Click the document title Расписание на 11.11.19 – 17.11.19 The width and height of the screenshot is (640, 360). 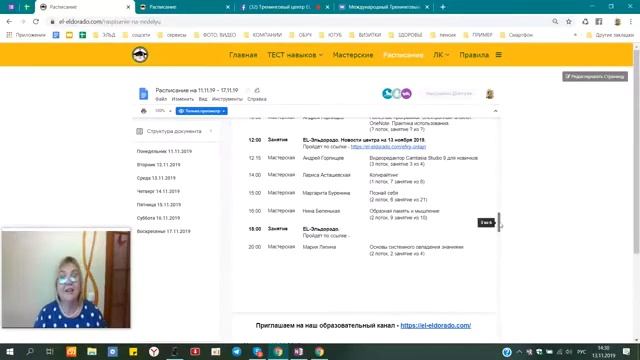click(197, 90)
